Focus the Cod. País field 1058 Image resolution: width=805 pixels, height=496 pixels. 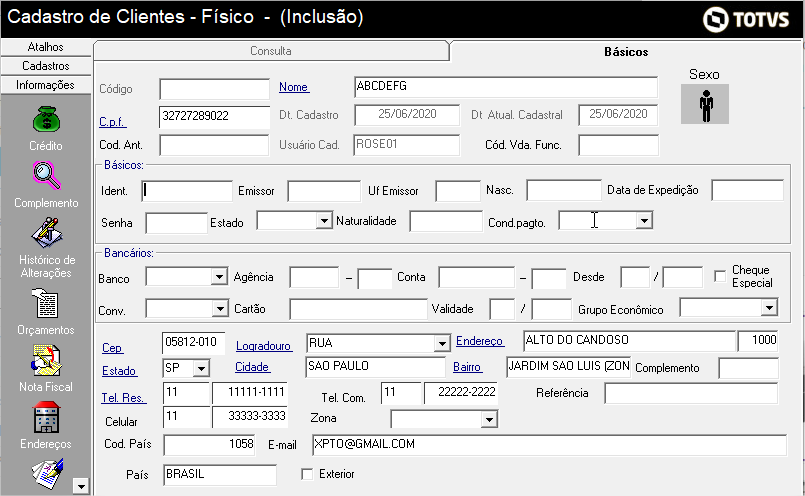click(x=209, y=445)
